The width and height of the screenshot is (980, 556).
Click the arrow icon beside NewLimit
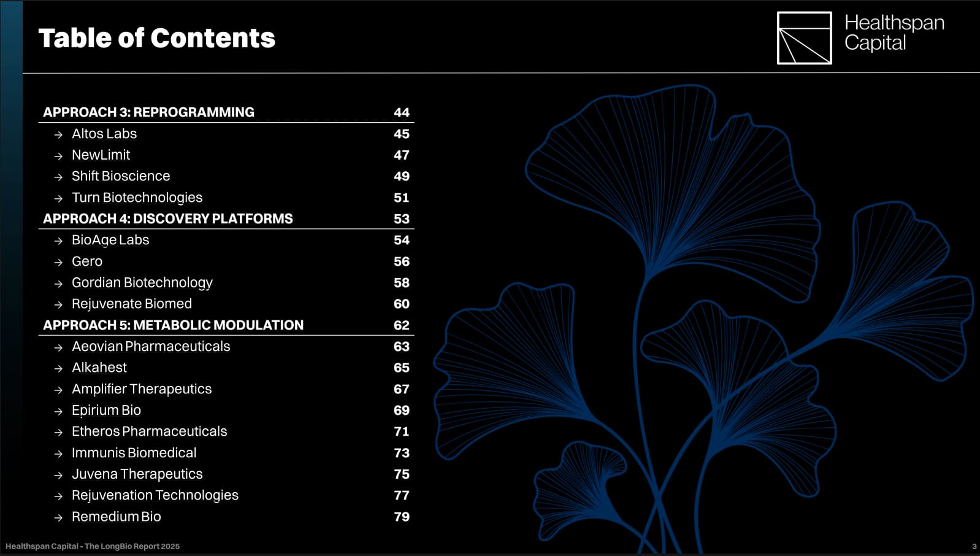[x=58, y=156]
